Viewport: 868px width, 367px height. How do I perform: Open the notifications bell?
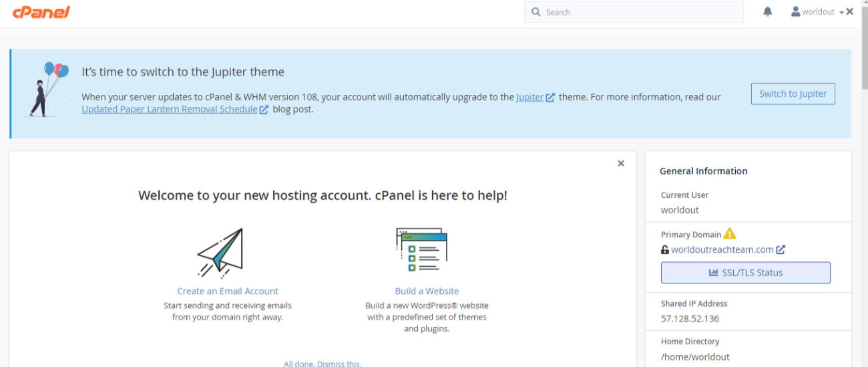(x=768, y=11)
